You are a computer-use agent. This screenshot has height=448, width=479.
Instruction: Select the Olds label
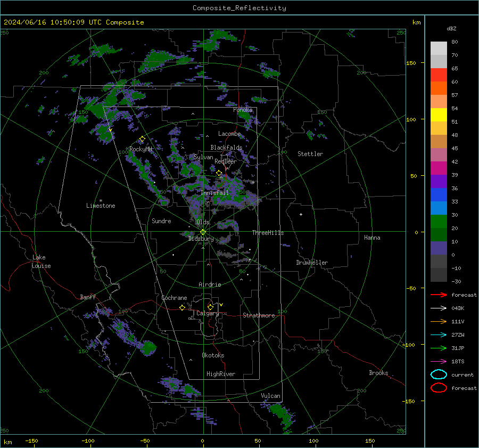pyautogui.click(x=203, y=222)
